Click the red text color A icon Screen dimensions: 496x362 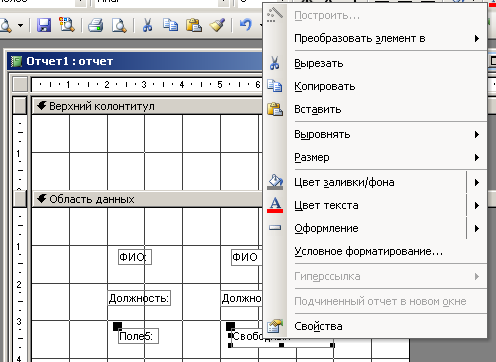(x=275, y=205)
